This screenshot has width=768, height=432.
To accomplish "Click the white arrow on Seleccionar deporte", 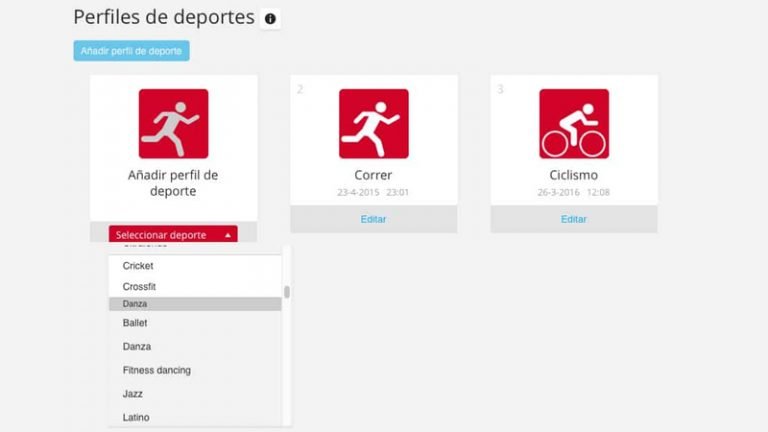I will coord(228,236).
